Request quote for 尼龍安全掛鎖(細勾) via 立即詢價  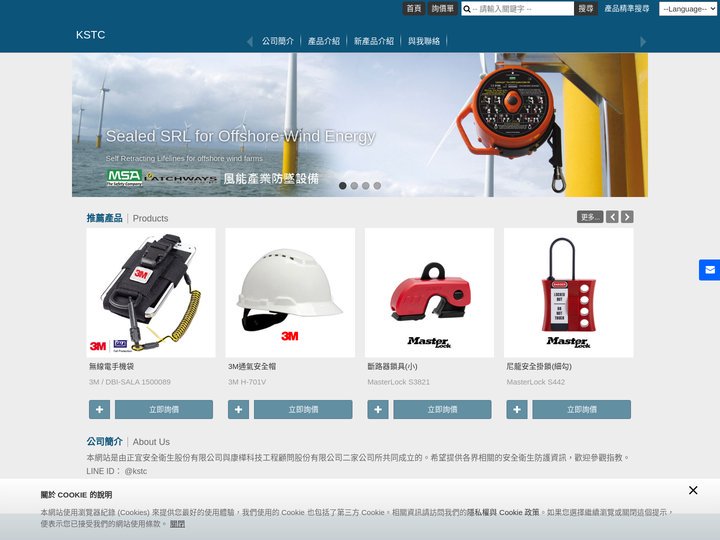pos(582,409)
